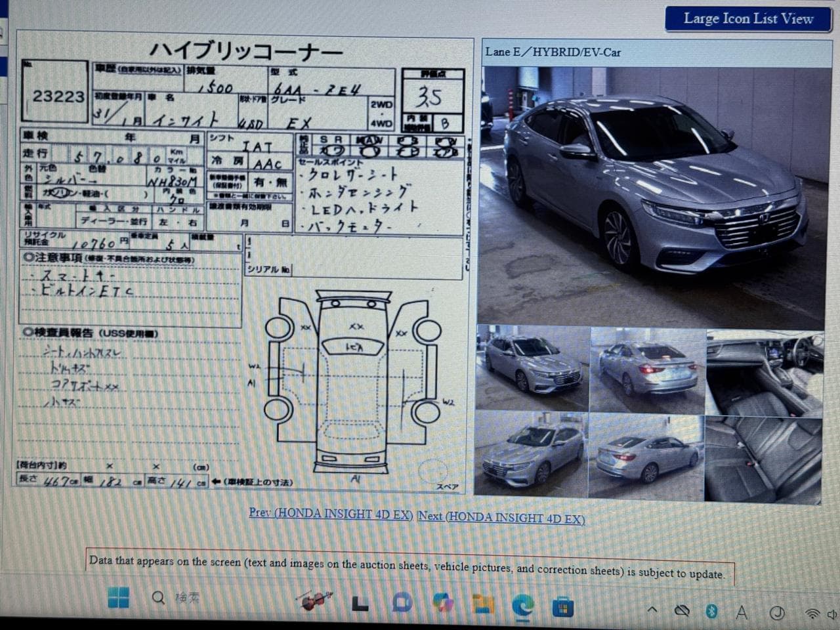Image resolution: width=840 pixels, height=630 pixels.
Task: Click the input mode A indicator
Action: click(742, 612)
